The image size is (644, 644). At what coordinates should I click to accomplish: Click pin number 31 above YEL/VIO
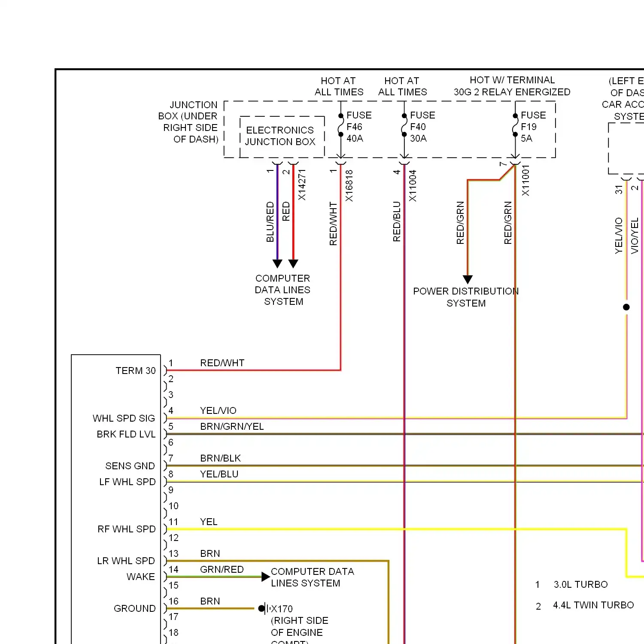[619, 189]
